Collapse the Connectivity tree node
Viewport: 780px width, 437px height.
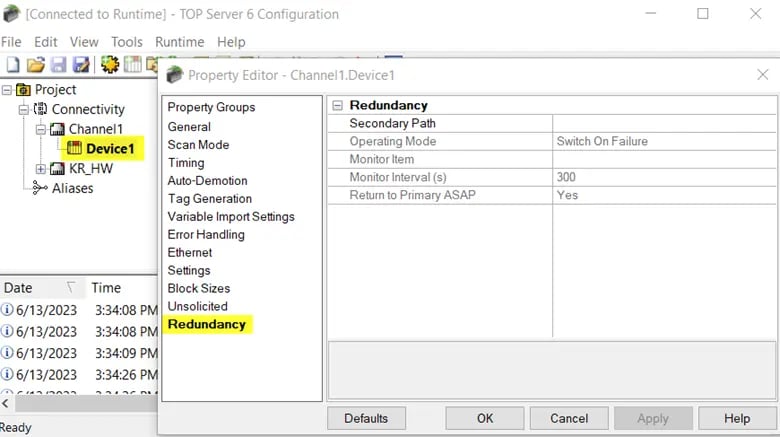coord(23,109)
